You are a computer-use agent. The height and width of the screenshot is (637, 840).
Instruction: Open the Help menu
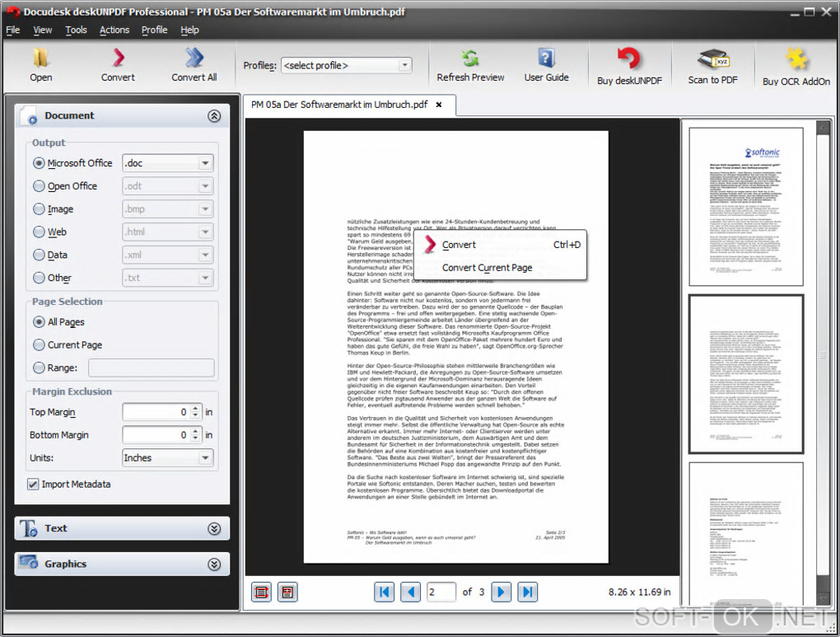coord(189,30)
